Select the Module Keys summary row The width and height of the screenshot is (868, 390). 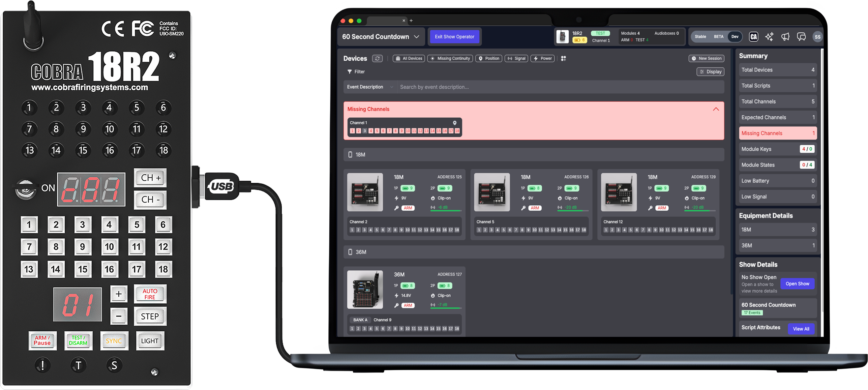pos(777,149)
